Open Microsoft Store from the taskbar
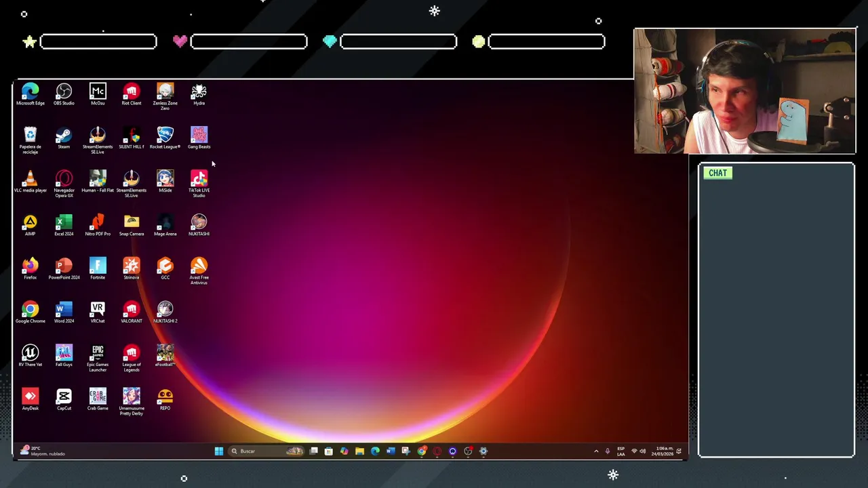This screenshot has width=868, height=488. click(329, 451)
